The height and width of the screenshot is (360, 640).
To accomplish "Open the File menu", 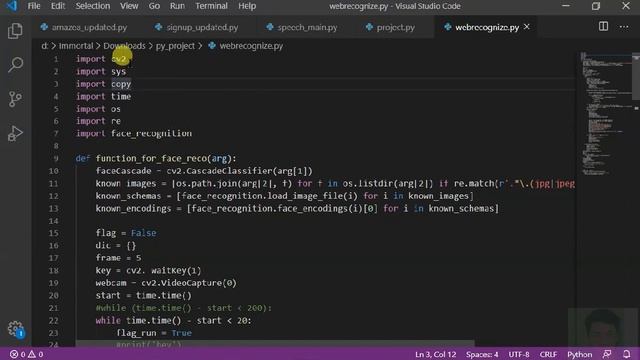I will 34,6.
